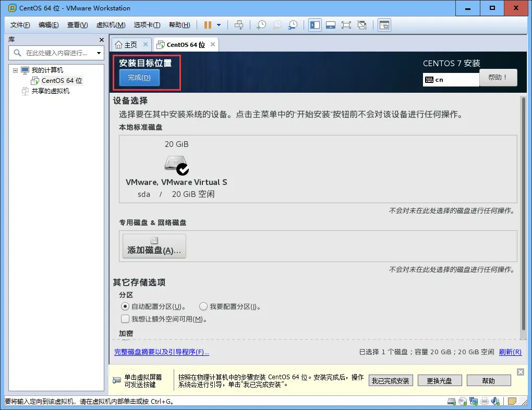Send Ctrl+Alt+Del to the virtual machine
The image size is (532, 410).
[239, 24]
